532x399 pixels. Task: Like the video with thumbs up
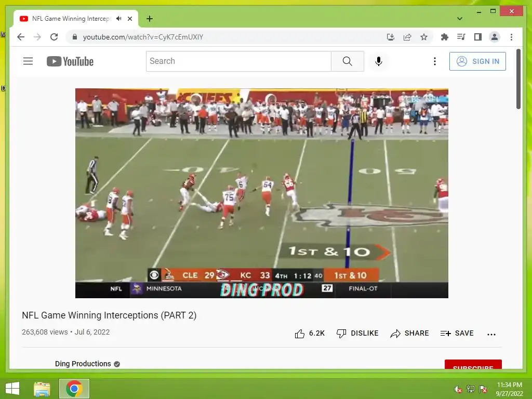(310, 334)
